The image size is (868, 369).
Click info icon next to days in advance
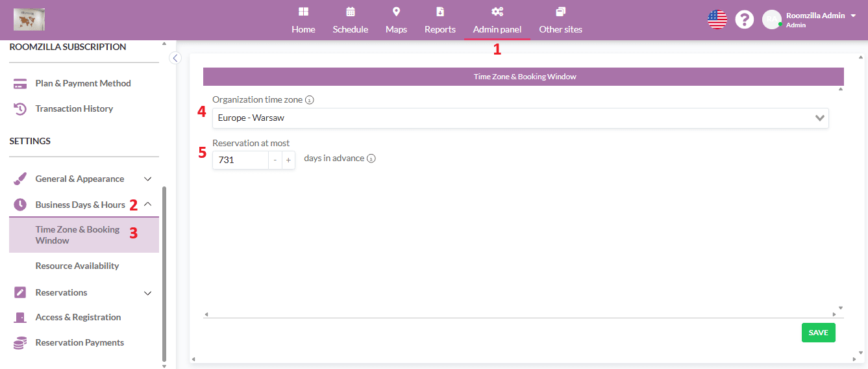[x=371, y=159]
